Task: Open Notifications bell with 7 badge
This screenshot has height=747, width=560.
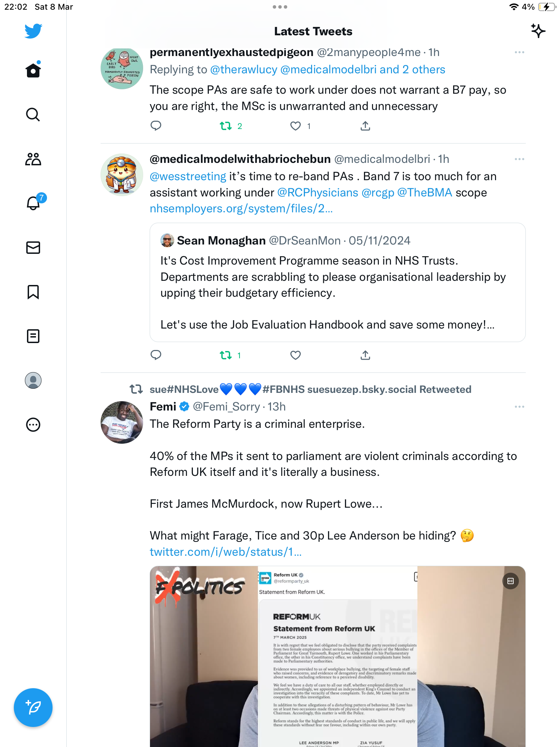Action: click(x=34, y=203)
